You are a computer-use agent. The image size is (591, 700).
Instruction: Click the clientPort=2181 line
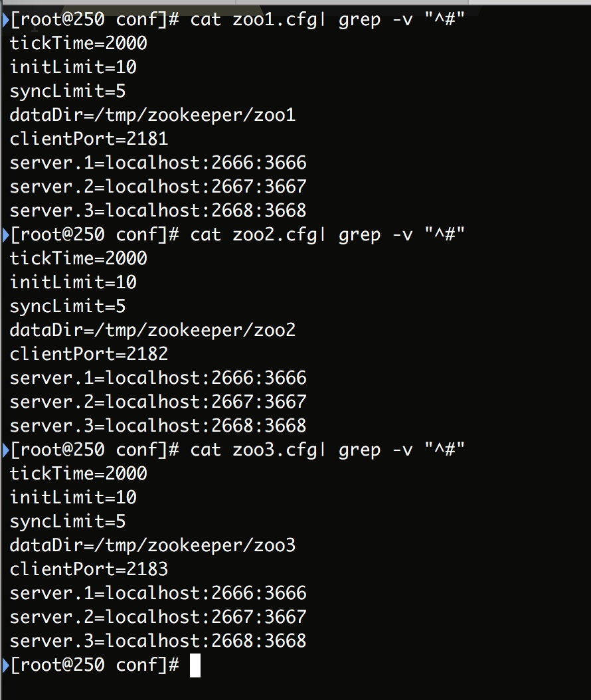coord(89,139)
